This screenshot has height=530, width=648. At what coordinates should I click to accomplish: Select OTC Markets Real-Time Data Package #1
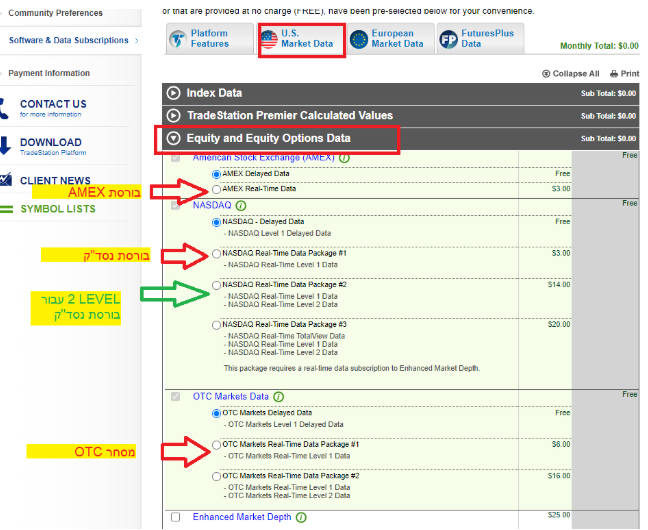coord(216,445)
